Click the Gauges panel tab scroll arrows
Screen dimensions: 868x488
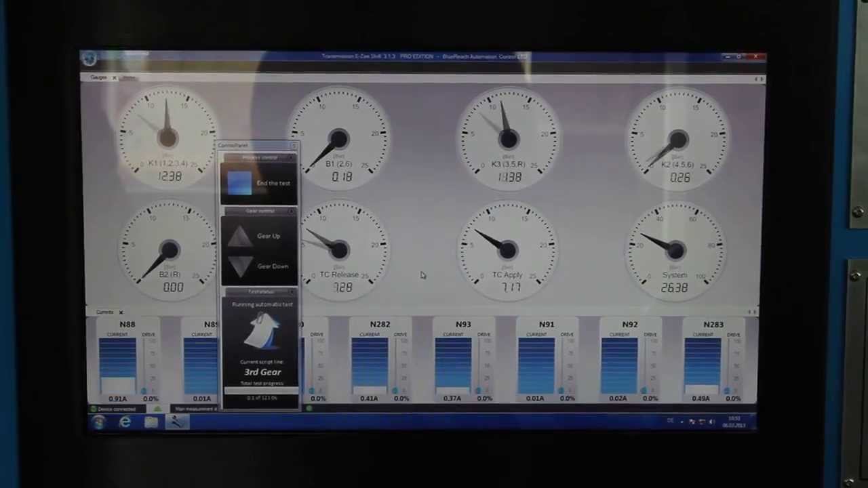coord(759,79)
